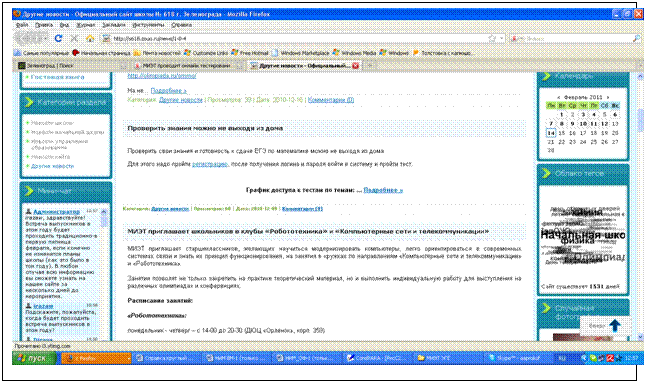Select day 1 in the calendar

click(561, 114)
